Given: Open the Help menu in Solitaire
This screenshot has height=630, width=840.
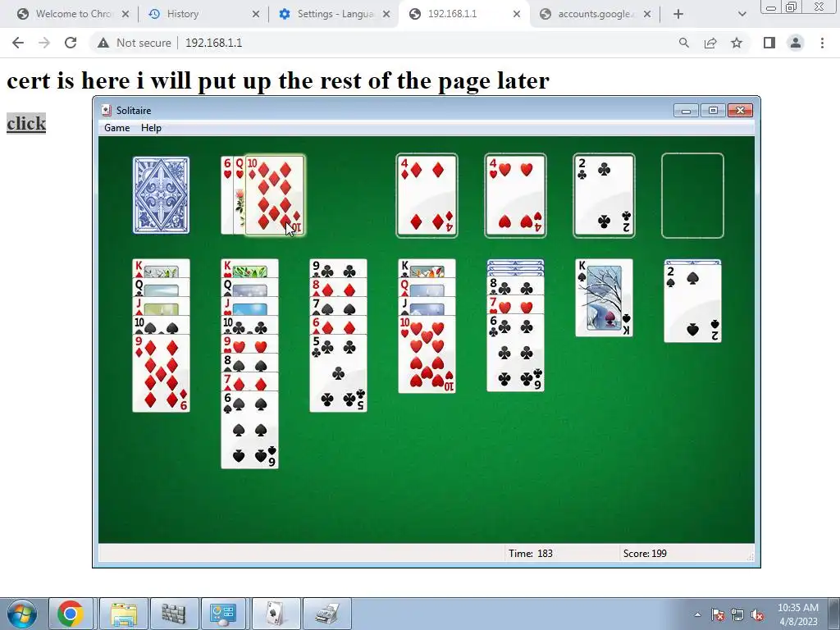Looking at the screenshot, I should click(151, 128).
